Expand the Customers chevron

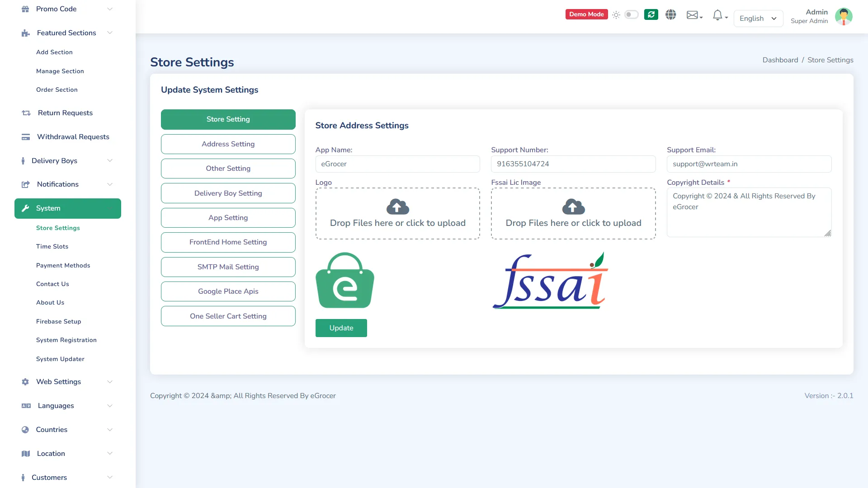[x=110, y=478]
